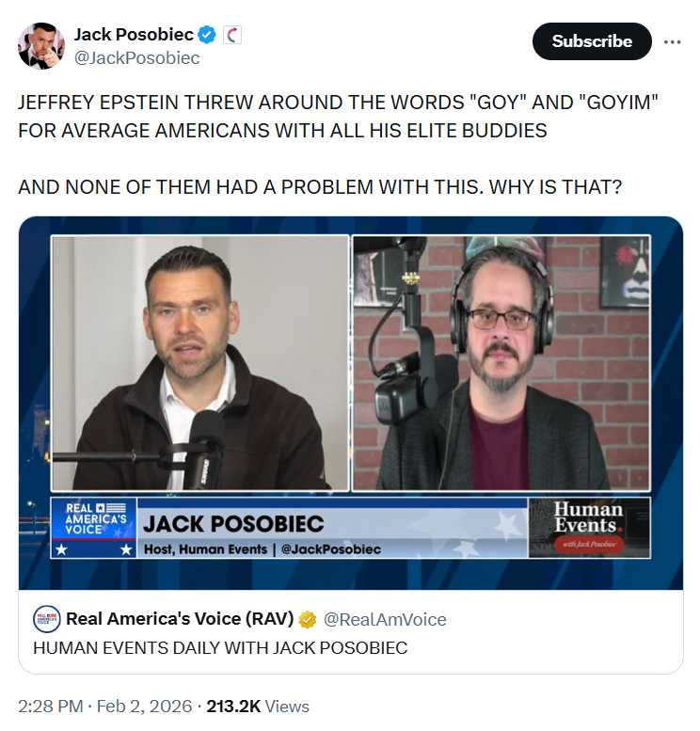
Task: Open quoted post text HUMAN EVENTS DAILY
Action: pos(220,647)
